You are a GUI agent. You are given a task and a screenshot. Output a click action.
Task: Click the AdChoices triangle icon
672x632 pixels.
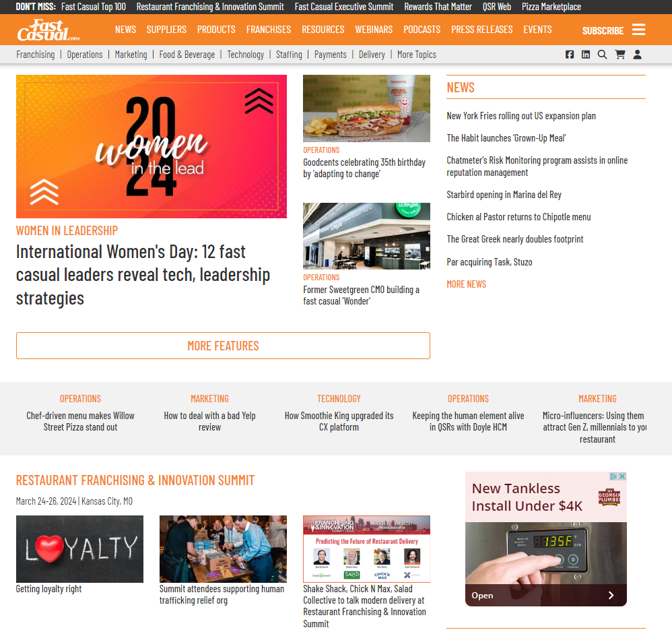[613, 476]
